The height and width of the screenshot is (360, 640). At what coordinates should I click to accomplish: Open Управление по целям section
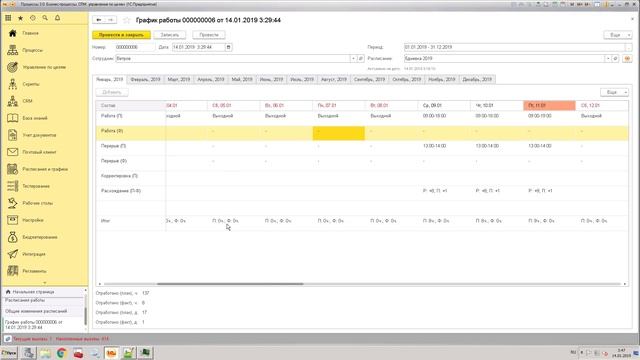pyautogui.click(x=44, y=67)
